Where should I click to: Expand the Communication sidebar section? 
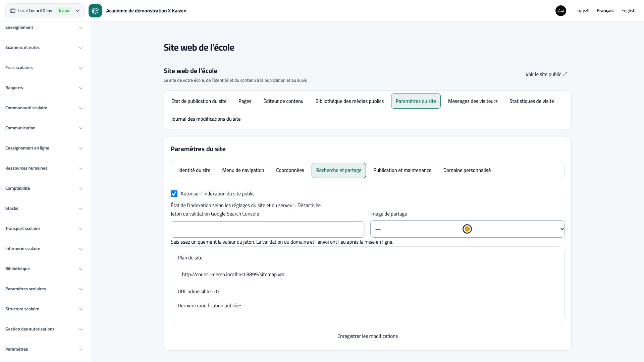pyautogui.click(x=44, y=128)
